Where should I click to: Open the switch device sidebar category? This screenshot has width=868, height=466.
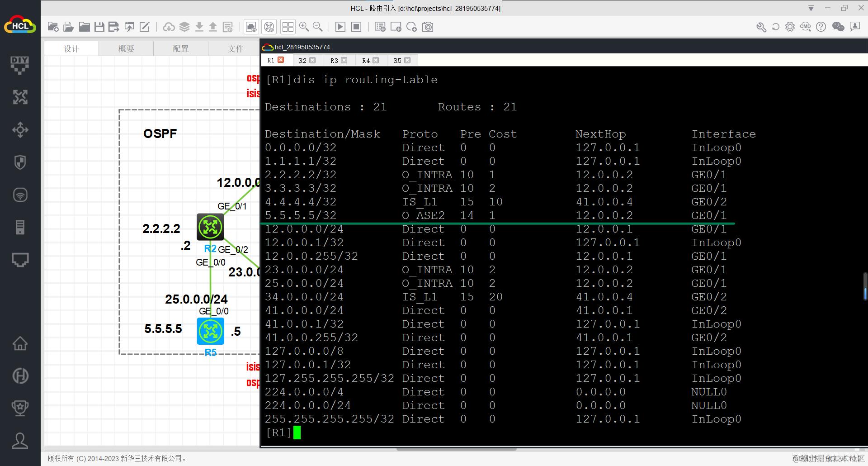coord(20,130)
